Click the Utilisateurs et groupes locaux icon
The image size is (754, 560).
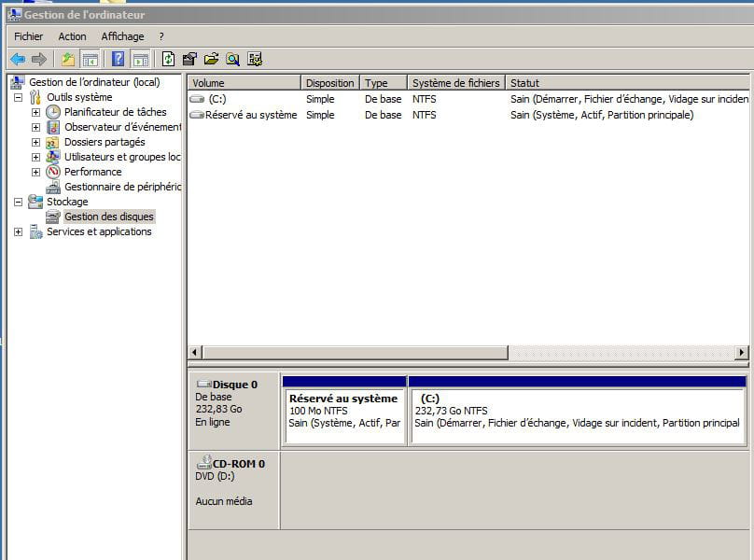[53, 157]
